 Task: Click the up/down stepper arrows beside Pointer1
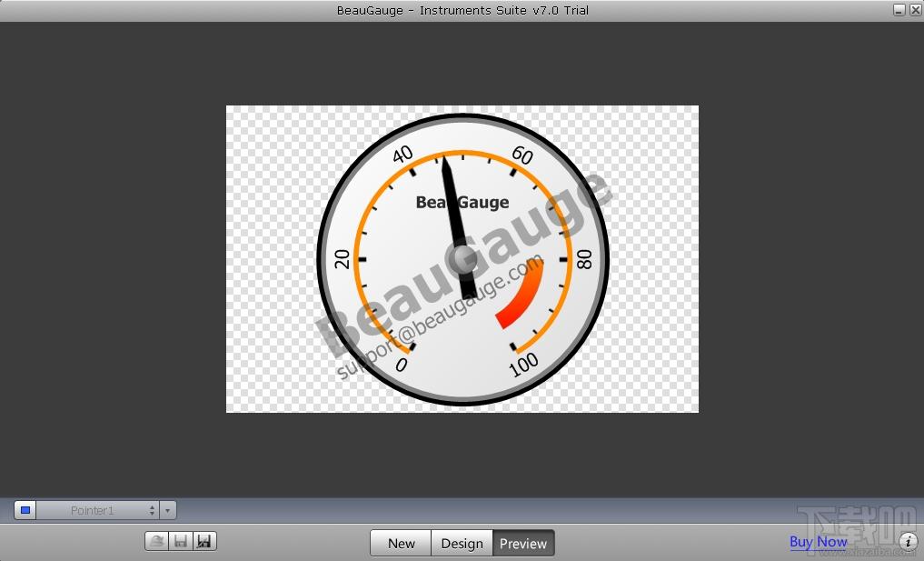[152, 510]
